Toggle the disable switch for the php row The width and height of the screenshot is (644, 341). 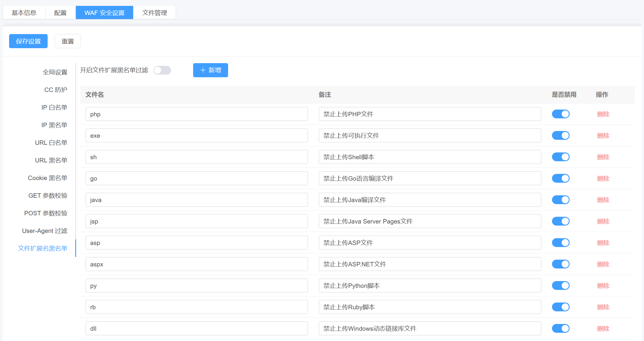561,114
